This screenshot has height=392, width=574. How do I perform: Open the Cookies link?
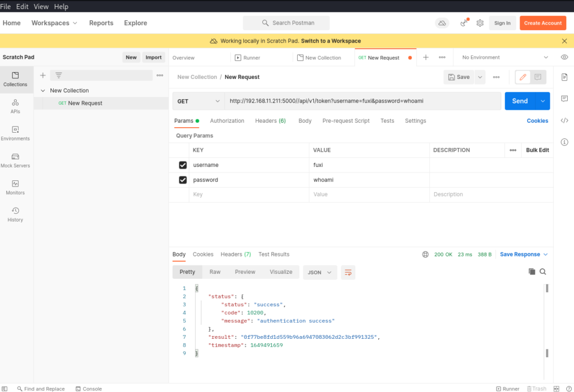click(x=538, y=120)
